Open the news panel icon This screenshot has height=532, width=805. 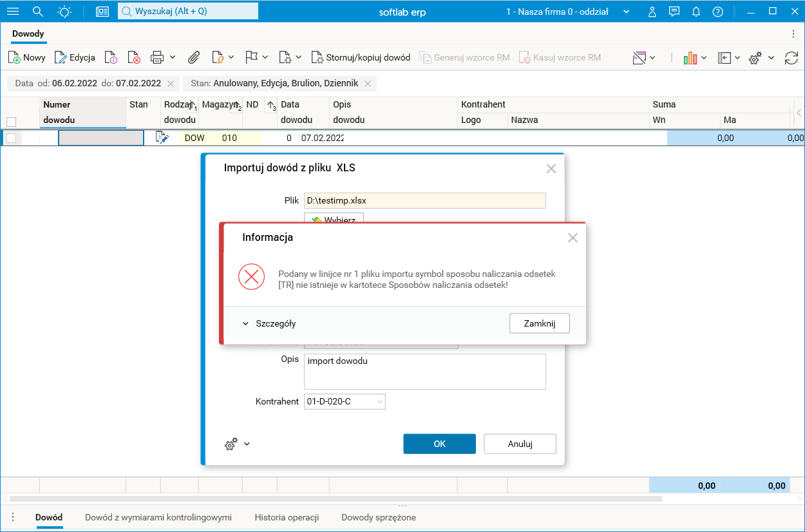pyautogui.click(x=102, y=12)
